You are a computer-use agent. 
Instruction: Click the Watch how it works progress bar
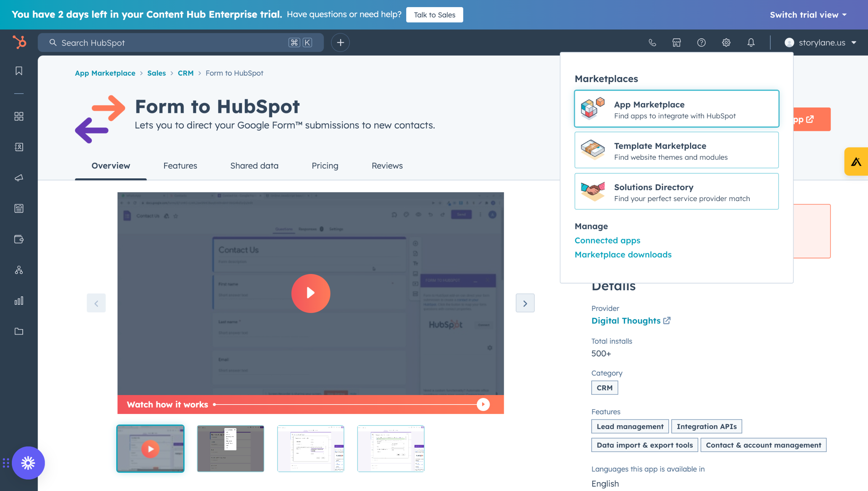(346, 404)
